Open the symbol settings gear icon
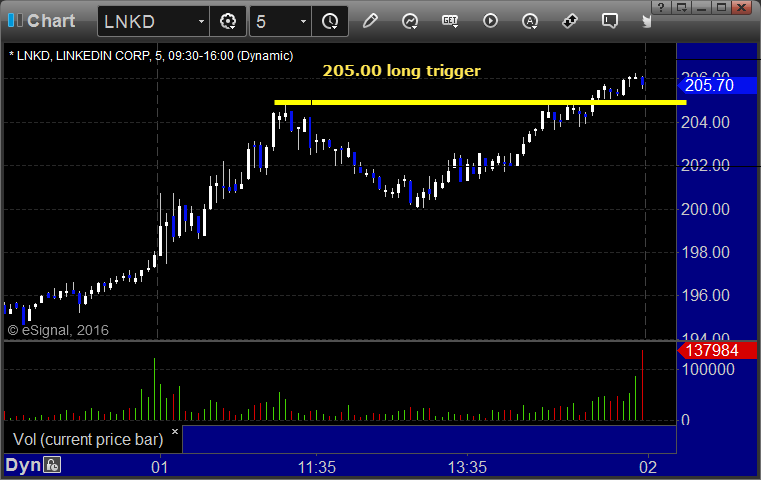Image resolution: width=761 pixels, height=480 pixels. tap(228, 21)
